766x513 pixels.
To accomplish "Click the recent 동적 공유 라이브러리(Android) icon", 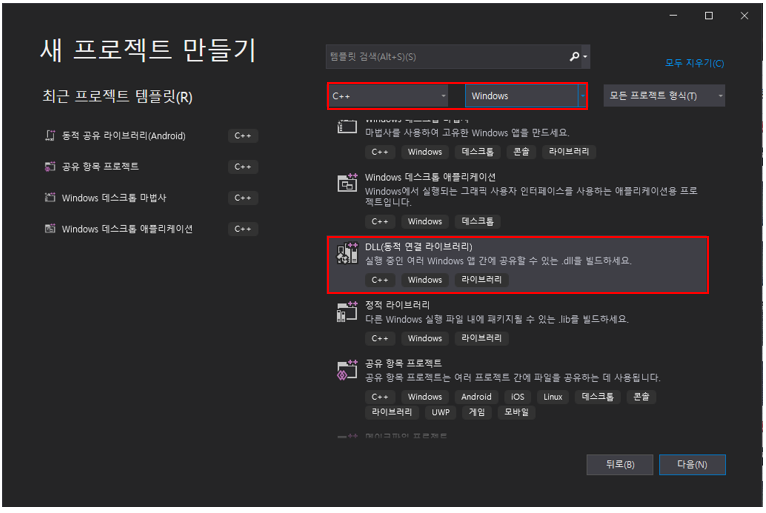I will click(50, 135).
